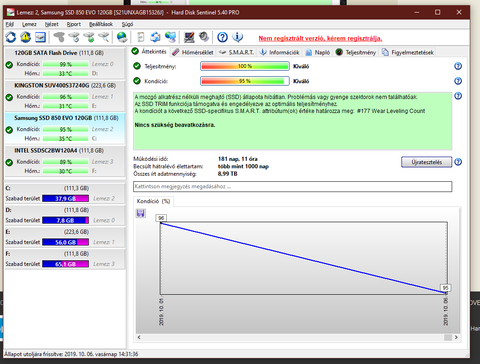
Task: Select the Samsung SSD 850 EVO 120GB disk
Action: point(65,128)
